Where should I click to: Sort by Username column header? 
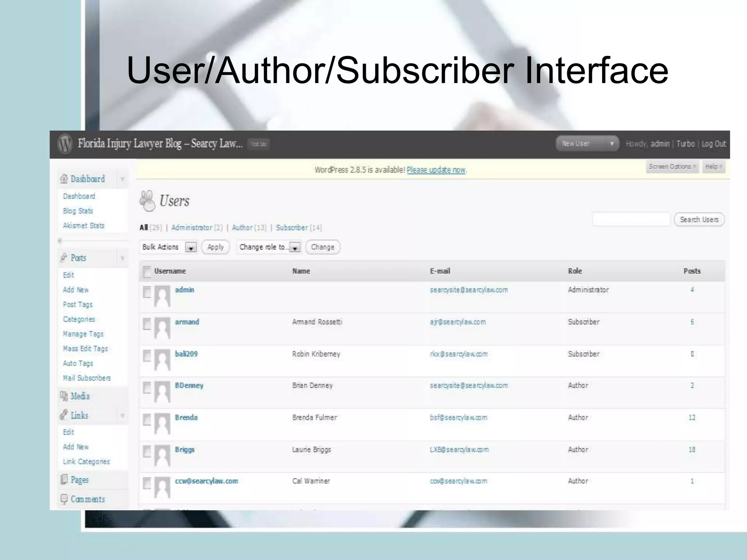[x=170, y=271]
